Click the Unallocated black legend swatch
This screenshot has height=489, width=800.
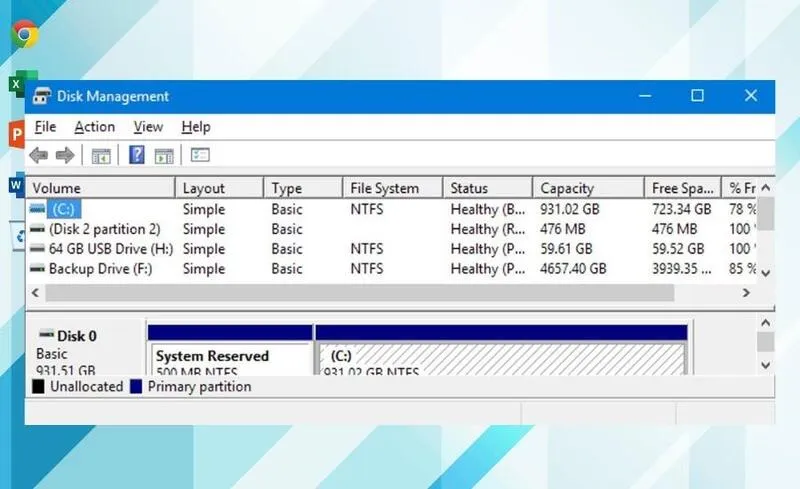click(38, 386)
